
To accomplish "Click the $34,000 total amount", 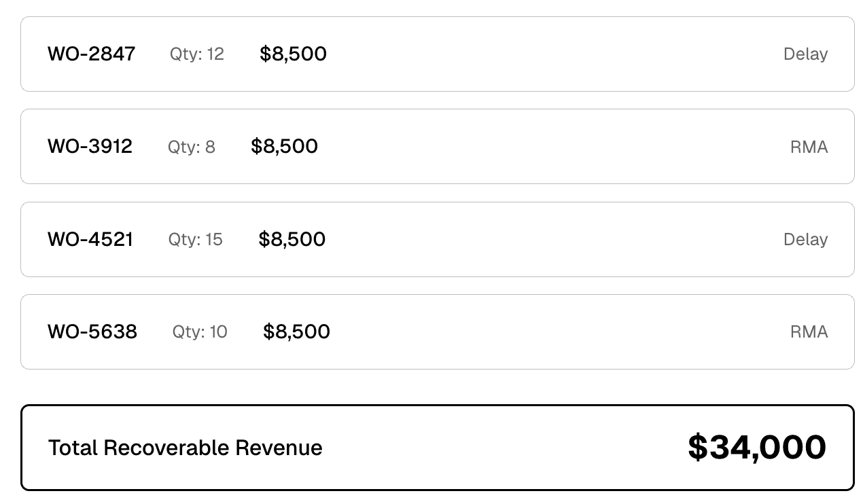I will click(756, 448).
